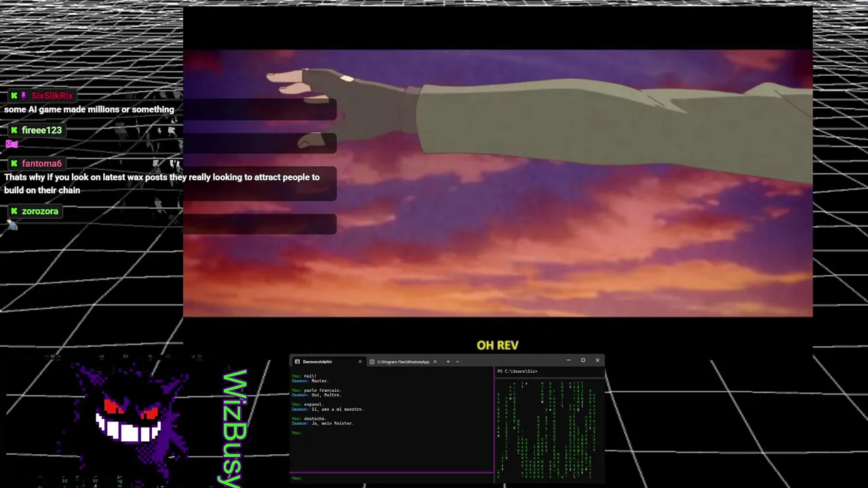Click the Kick badge beside zorozora
868x488 pixels.
click(x=14, y=211)
